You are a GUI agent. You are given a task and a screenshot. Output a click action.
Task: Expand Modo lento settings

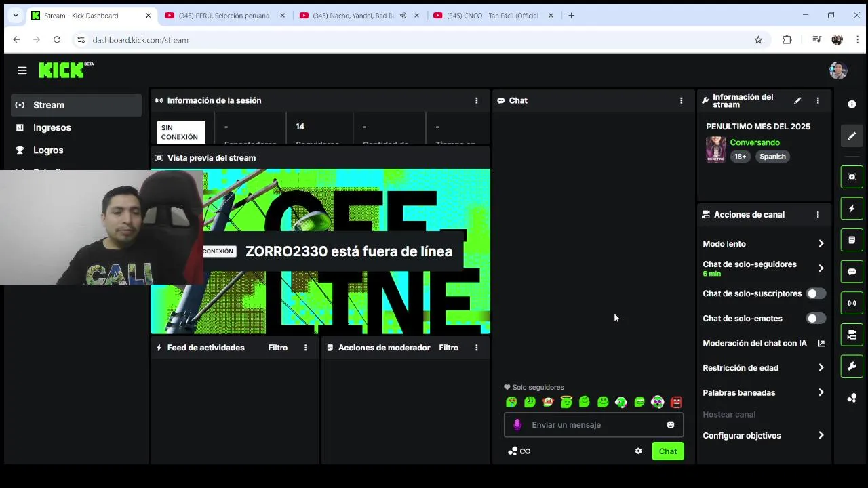point(764,244)
